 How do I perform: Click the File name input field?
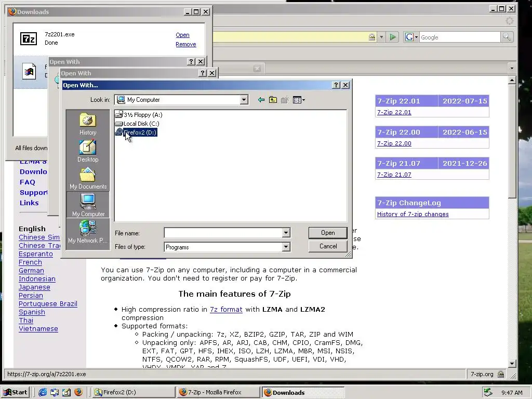(223, 233)
